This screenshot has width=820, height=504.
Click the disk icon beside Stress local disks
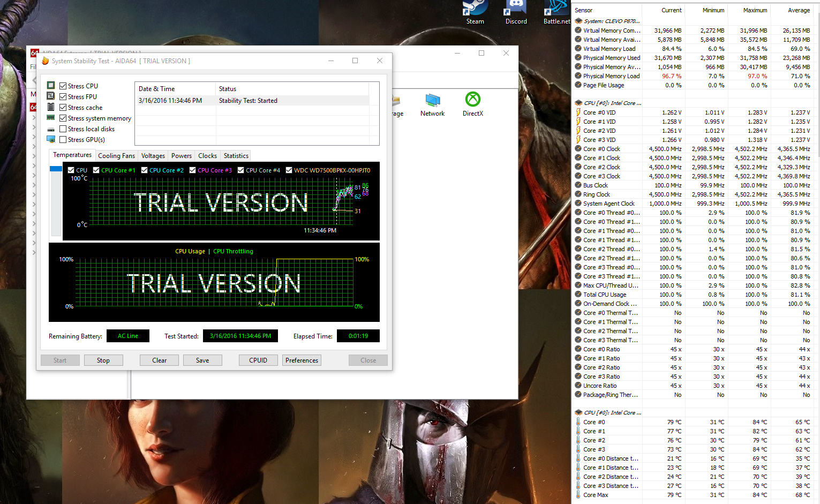pyautogui.click(x=51, y=129)
